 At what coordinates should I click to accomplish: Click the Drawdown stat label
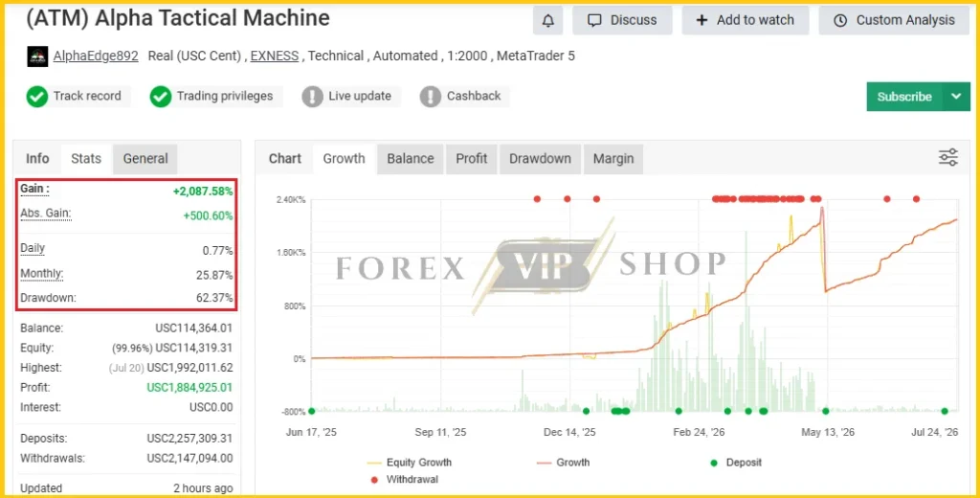point(48,298)
